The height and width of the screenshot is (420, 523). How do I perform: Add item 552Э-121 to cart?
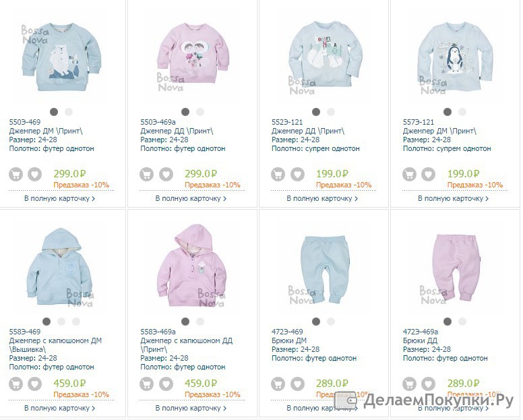tap(278, 174)
